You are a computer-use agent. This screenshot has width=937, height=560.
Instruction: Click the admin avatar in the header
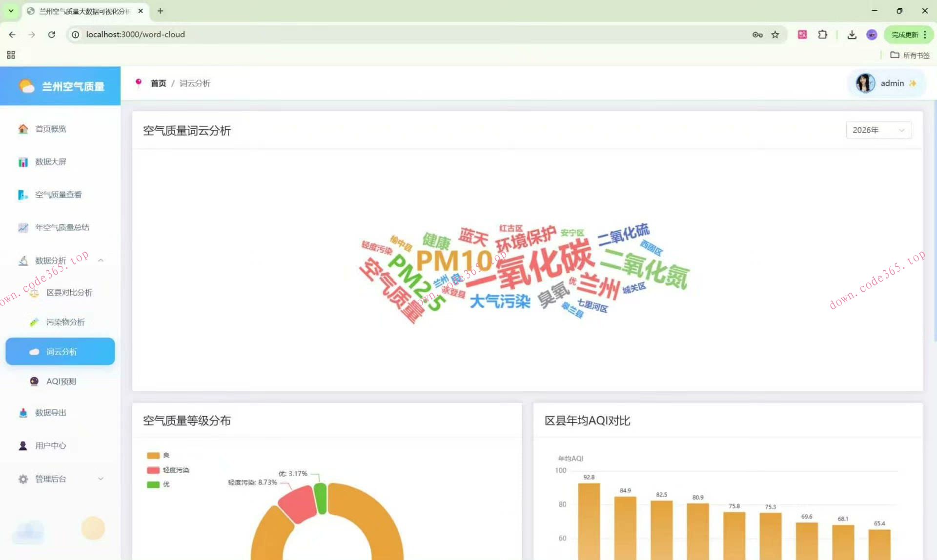(865, 83)
